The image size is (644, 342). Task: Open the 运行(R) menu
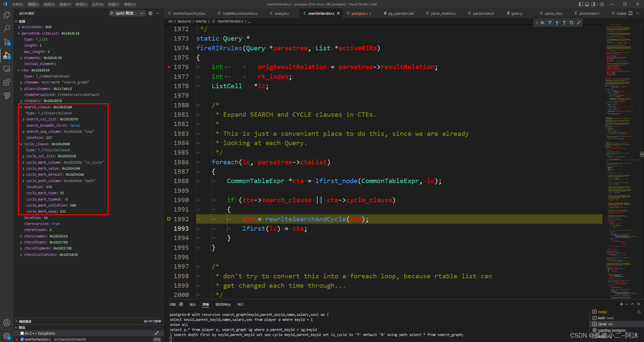[98, 4]
